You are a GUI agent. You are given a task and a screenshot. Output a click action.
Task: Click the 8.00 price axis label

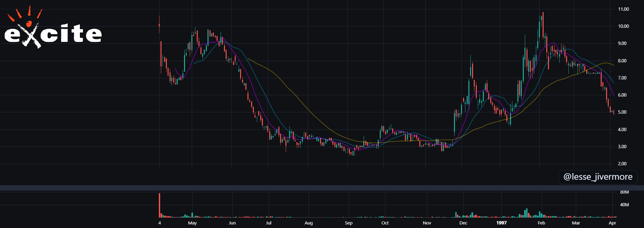(622, 61)
